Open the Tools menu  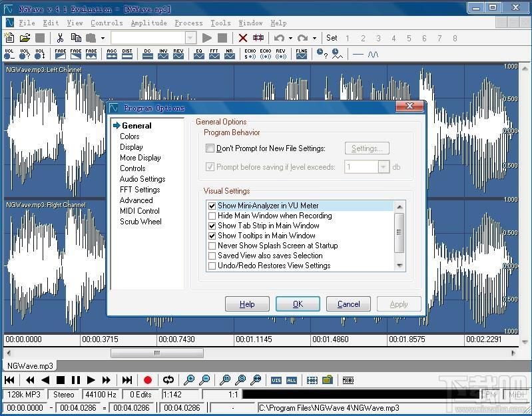220,23
